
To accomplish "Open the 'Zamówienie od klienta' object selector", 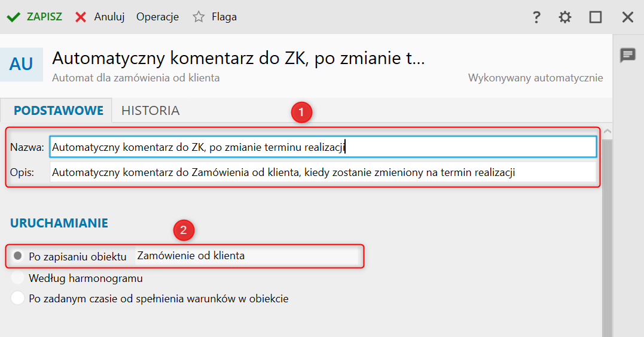I will pos(246,256).
